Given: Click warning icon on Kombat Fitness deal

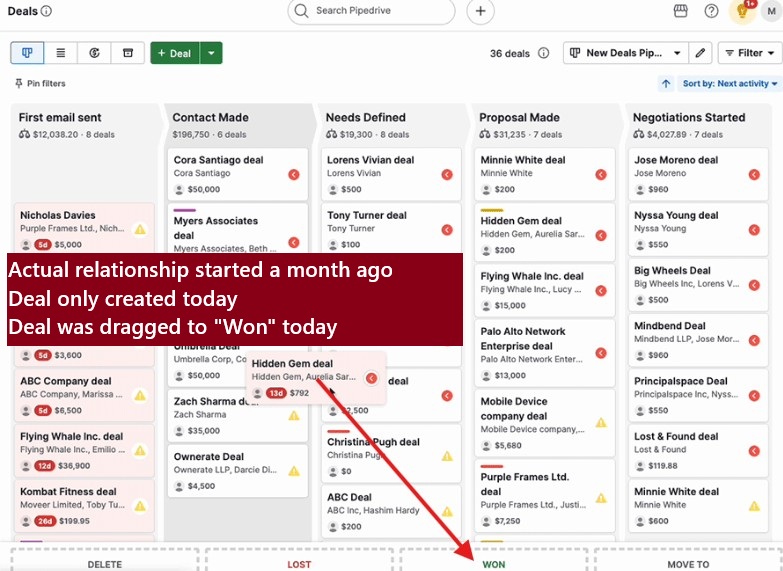Looking at the screenshot, I should pyautogui.click(x=140, y=506).
